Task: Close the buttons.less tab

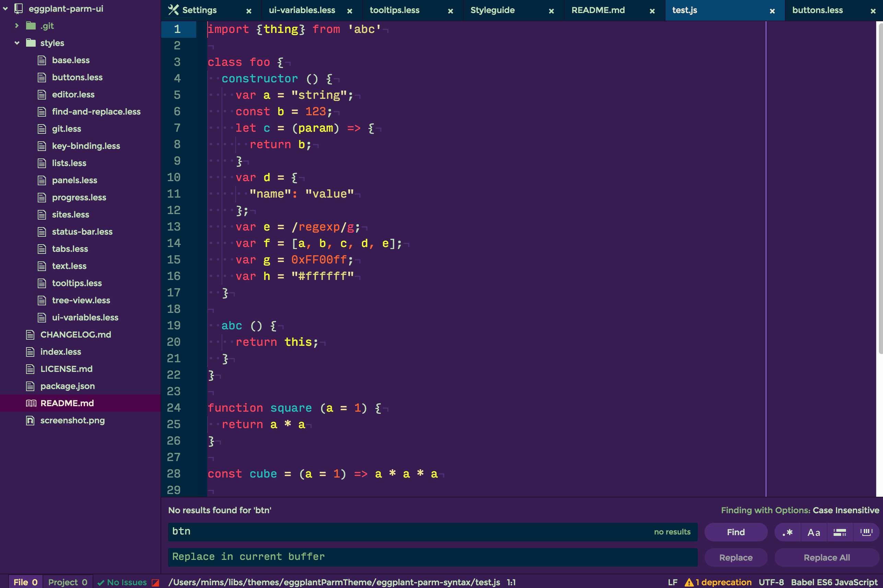Action: point(873,11)
